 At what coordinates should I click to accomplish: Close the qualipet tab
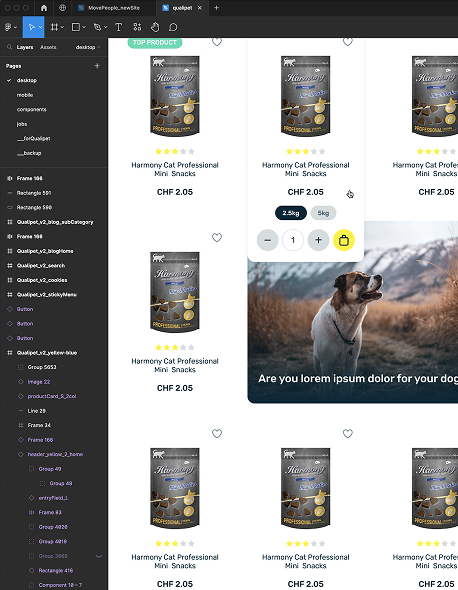(x=200, y=8)
